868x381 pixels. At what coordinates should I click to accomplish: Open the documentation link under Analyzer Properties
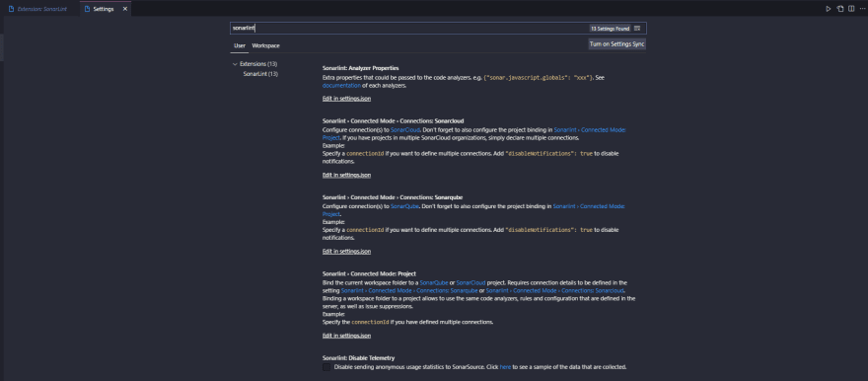pyautogui.click(x=341, y=86)
